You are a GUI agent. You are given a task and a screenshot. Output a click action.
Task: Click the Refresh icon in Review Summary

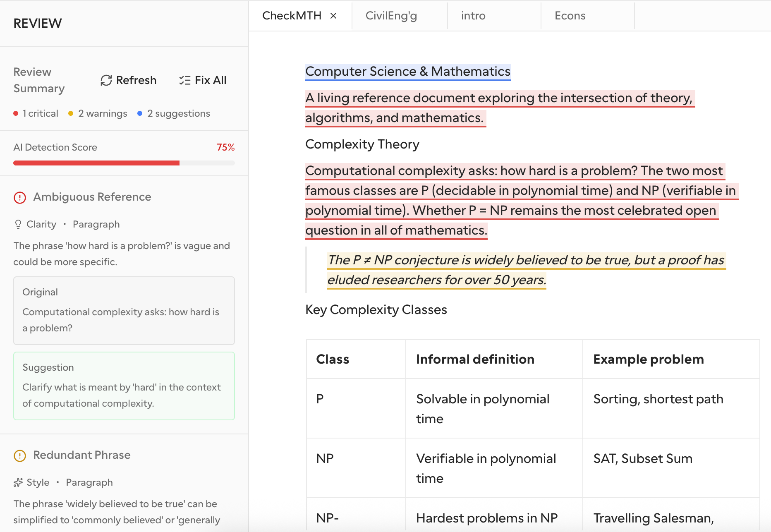click(106, 80)
